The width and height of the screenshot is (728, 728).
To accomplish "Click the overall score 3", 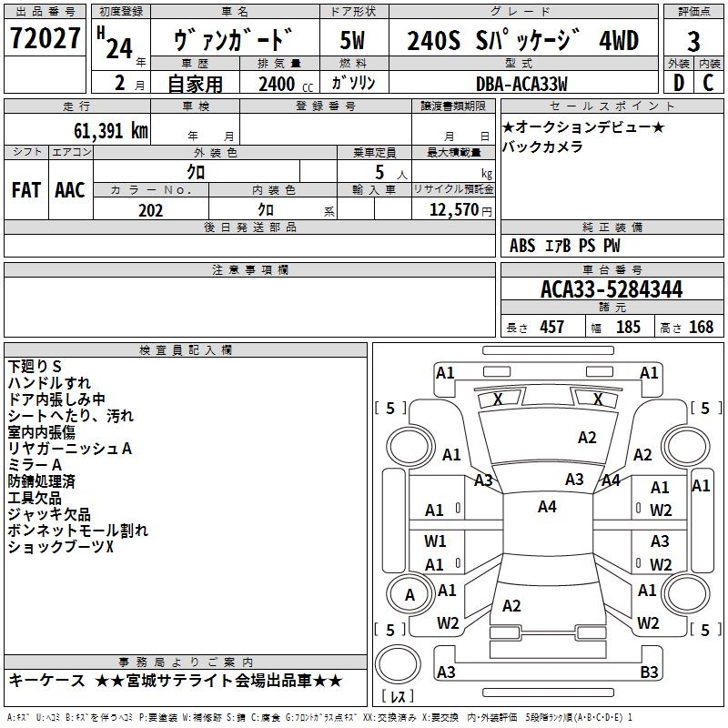I will point(693,41).
